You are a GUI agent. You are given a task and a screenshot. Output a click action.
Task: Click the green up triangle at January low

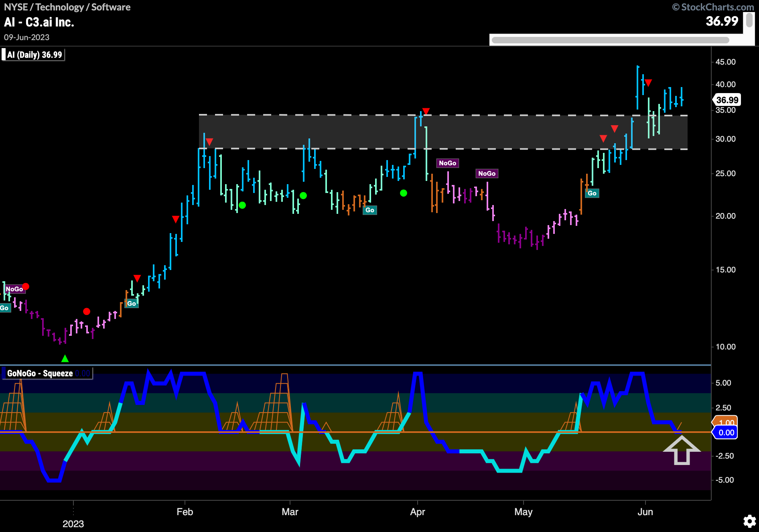pos(65,358)
